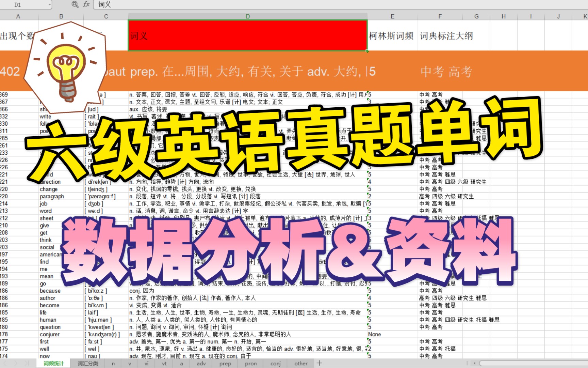Add a new sheet with plus icon
588x368 pixels.
(319, 363)
